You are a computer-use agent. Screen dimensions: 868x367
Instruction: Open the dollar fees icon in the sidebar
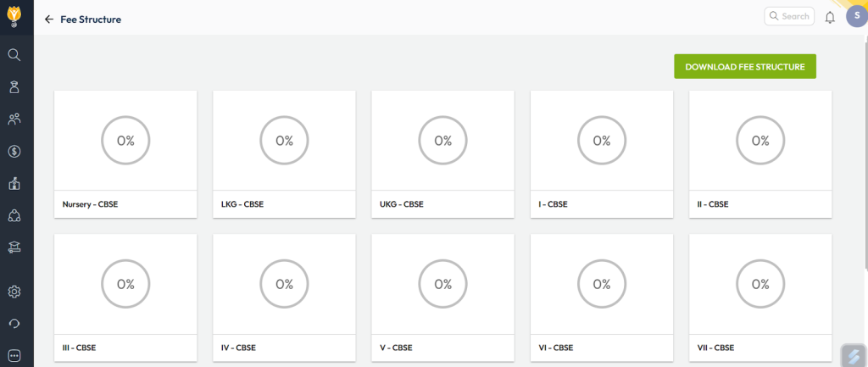click(14, 152)
